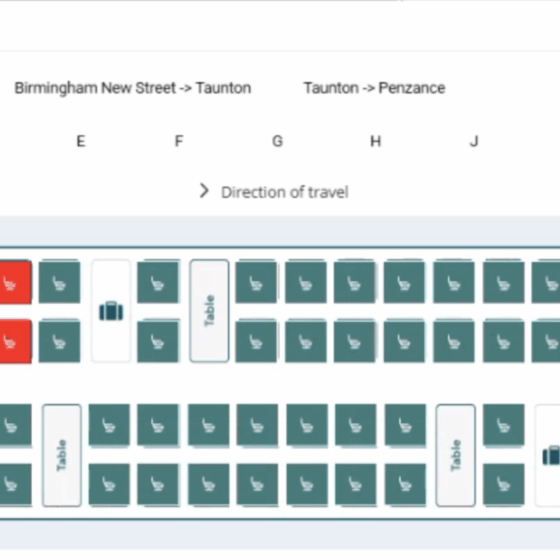The height and width of the screenshot is (560, 560).
Task: Select second-row seat left of luggage rack
Action: [59, 341]
